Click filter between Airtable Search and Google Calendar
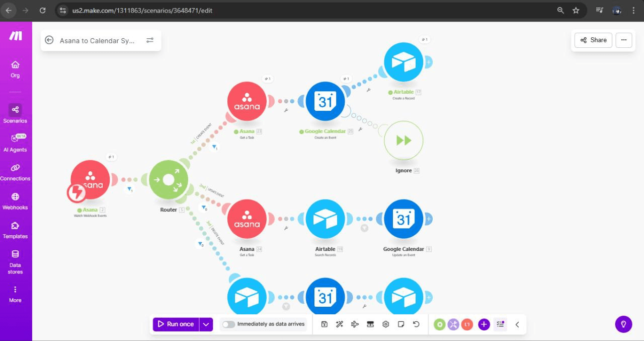Viewport: 644px width, 341px height. 365,228
